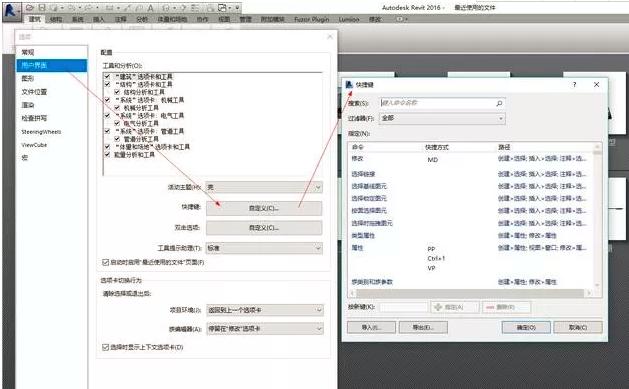Toggle the 电气分析工具 checkbox

pos(117,123)
